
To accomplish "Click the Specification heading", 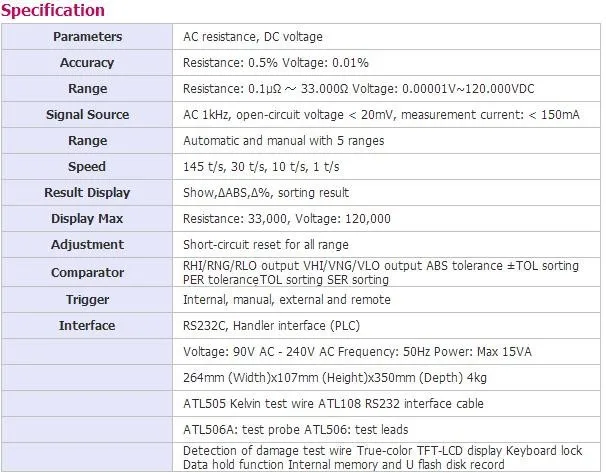I will pos(53,10).
